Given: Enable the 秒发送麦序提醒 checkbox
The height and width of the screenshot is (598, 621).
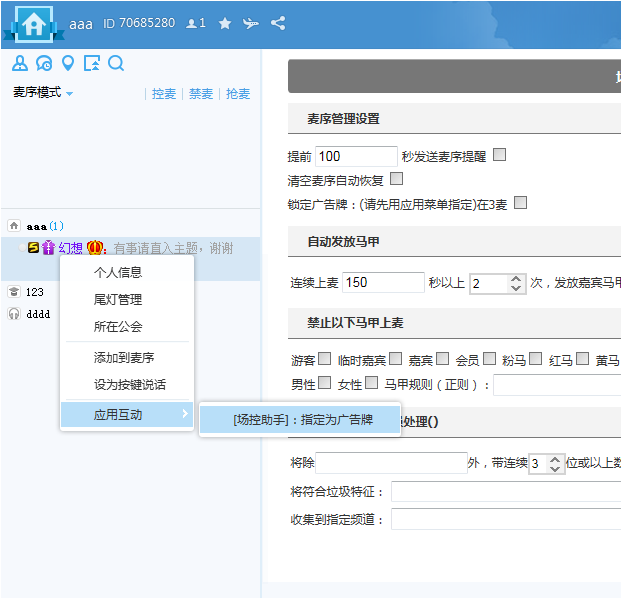Looking at the screenshot, I should click(500, 155).
